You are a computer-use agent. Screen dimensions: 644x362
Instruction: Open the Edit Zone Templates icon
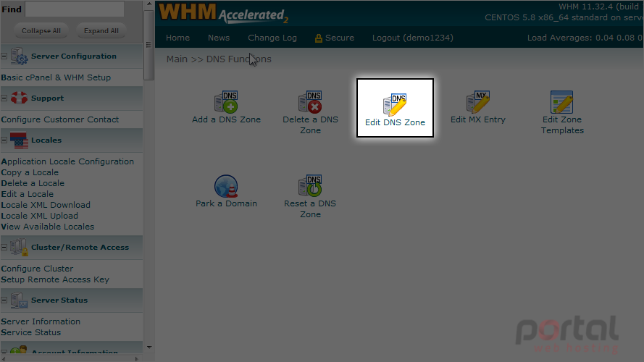pyautogui.click(x=562, y=102)
